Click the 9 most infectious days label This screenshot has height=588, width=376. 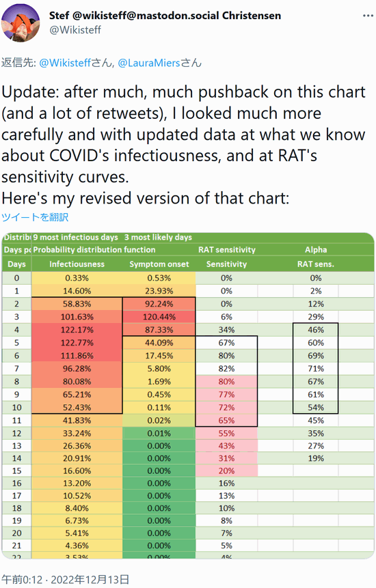[75, 238]
